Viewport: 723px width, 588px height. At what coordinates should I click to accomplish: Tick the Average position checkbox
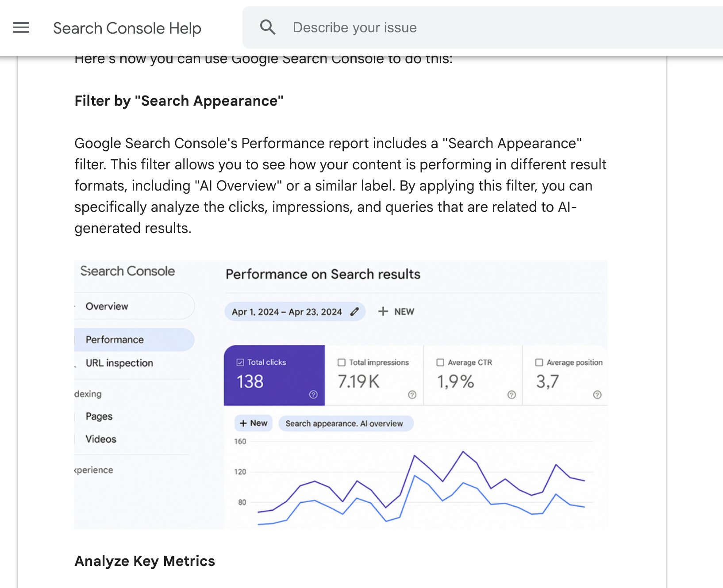click(x=539, y=363)
